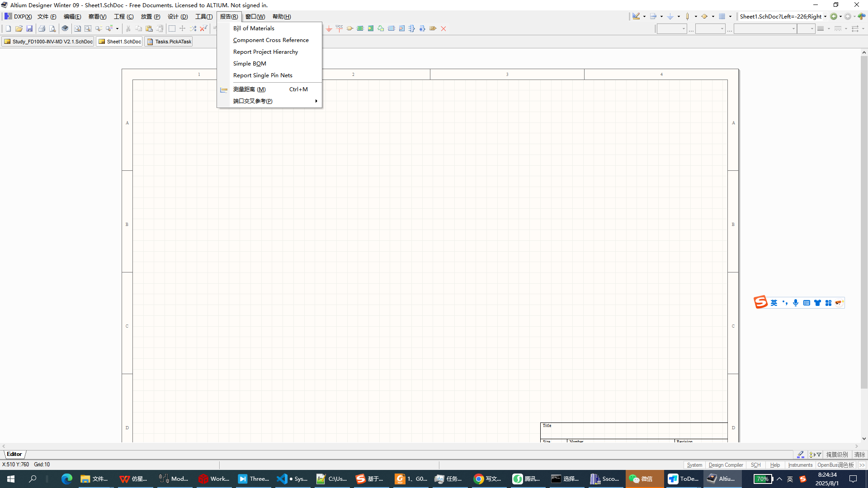
Task: Expand Grids dropdown arrow
Action: [730, 17]
